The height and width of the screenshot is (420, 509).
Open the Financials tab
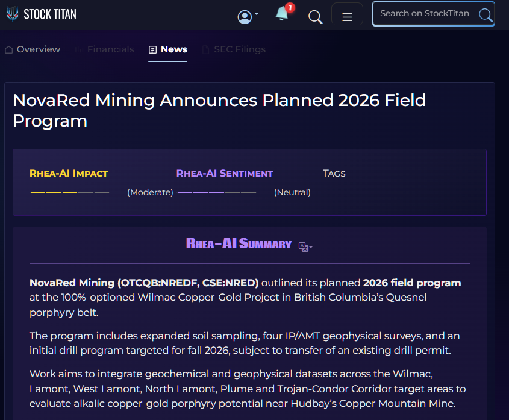105,49
